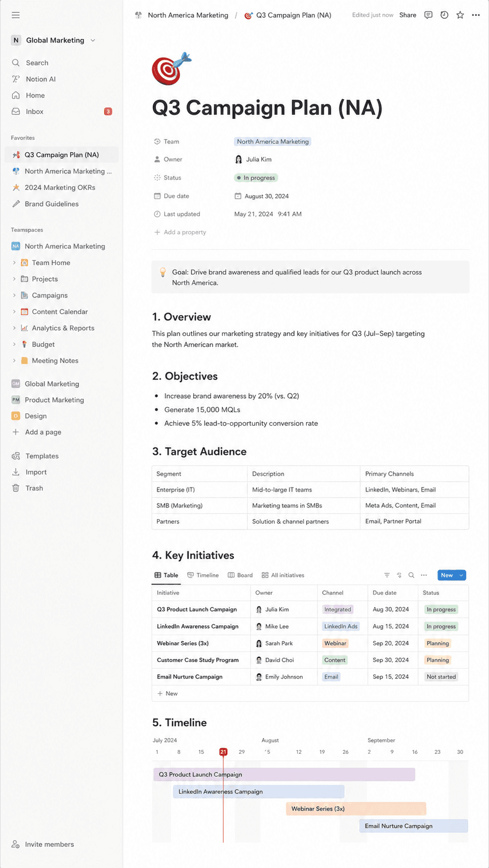Switch to the Board view tab
The height and width of the screenshot is (868, 489).
click(240, 575)
